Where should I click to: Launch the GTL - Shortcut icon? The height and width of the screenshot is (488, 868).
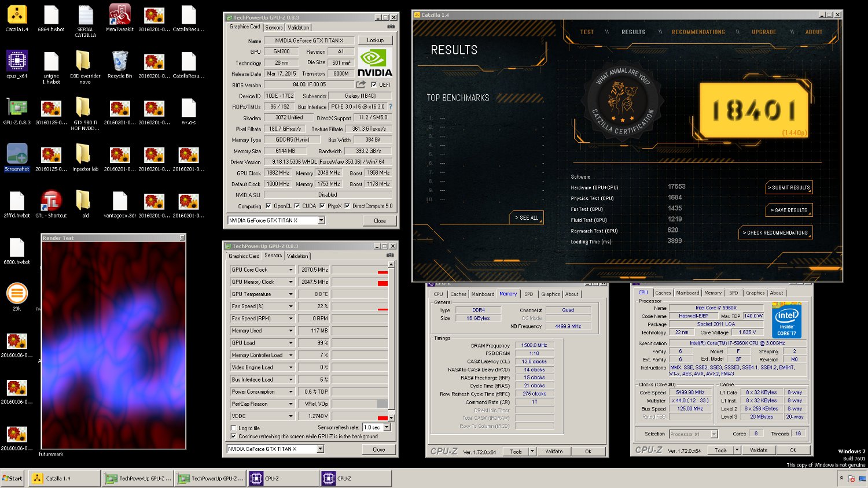coord(51,204)
